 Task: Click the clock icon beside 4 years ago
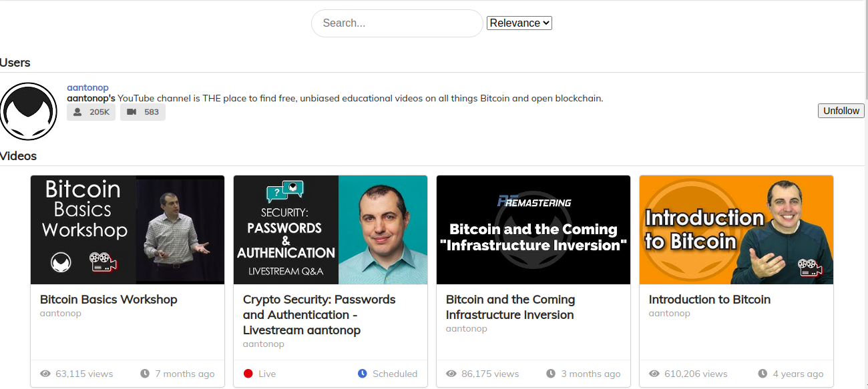tap(763, 374)
